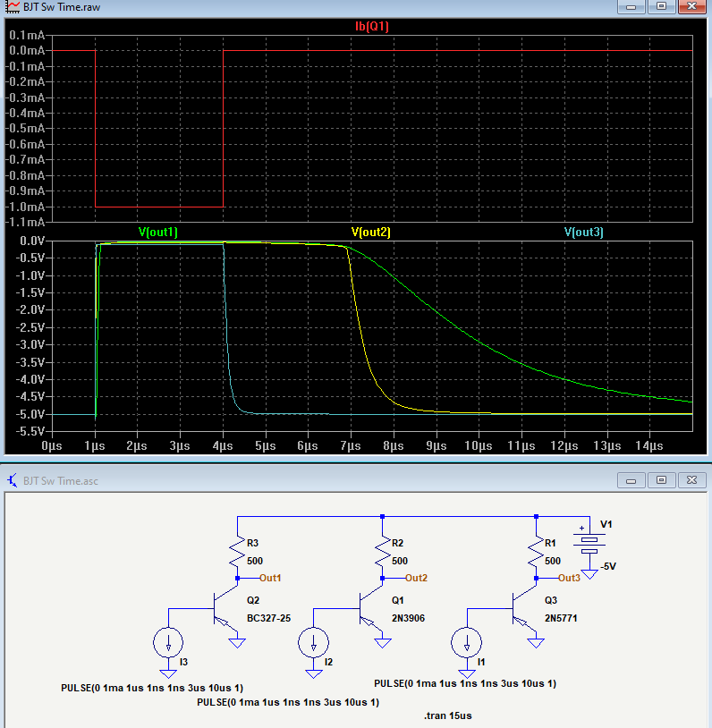Click the BJT Sw Time.raw window title
This screenshot has width=712, height=728.
click(x=62, y=7)
